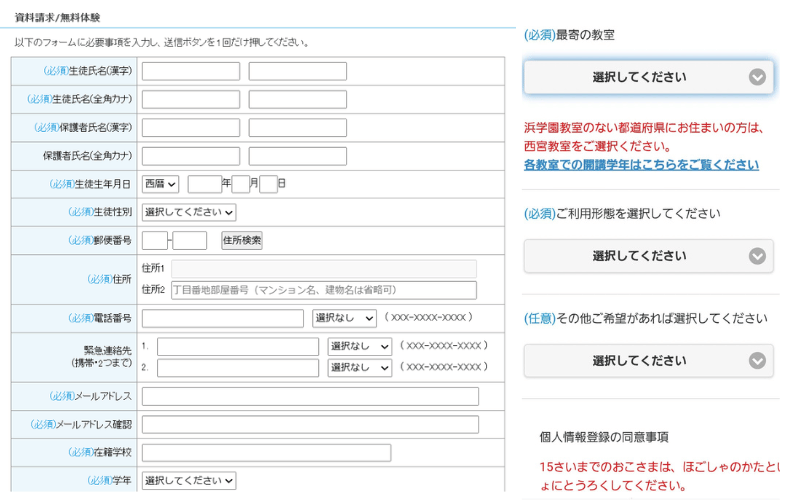Screen dimensions: 800x500
Task: Click the second 生徒氏名(全角カナ) field
Action: [298, 99]
